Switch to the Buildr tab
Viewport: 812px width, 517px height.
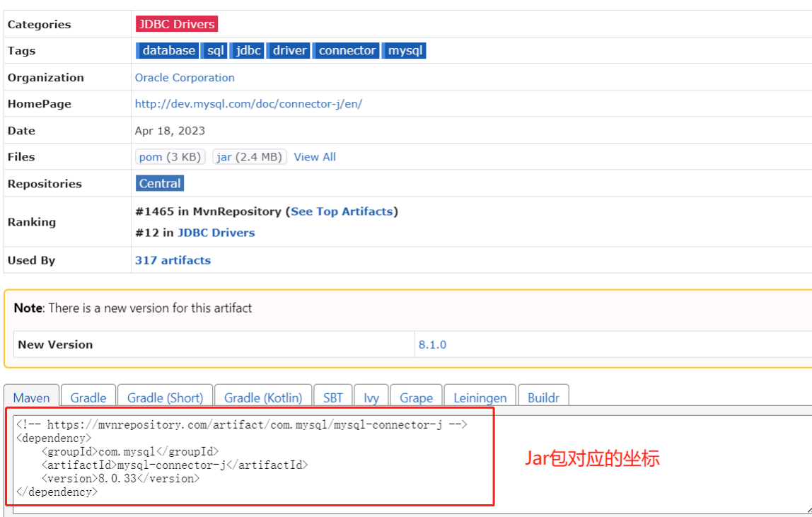pos(543,397)
